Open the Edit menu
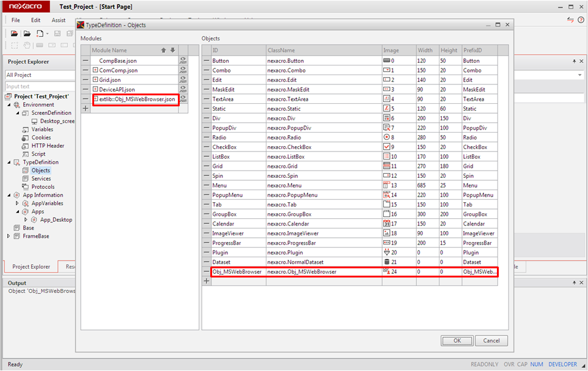588x371 pixels. [x=36, y=20]
